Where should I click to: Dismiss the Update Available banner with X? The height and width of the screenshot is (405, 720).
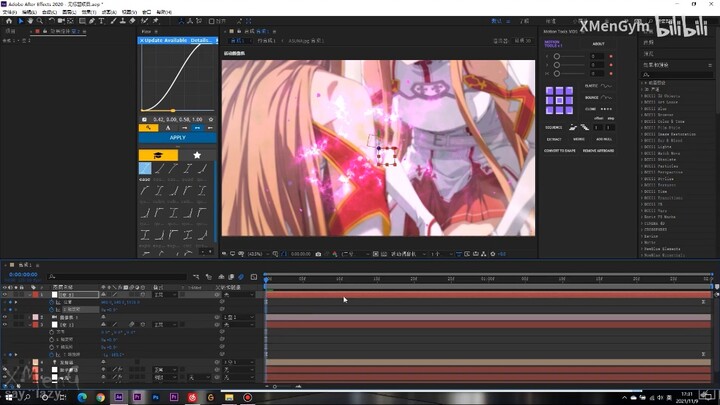(x=141, y=40)
